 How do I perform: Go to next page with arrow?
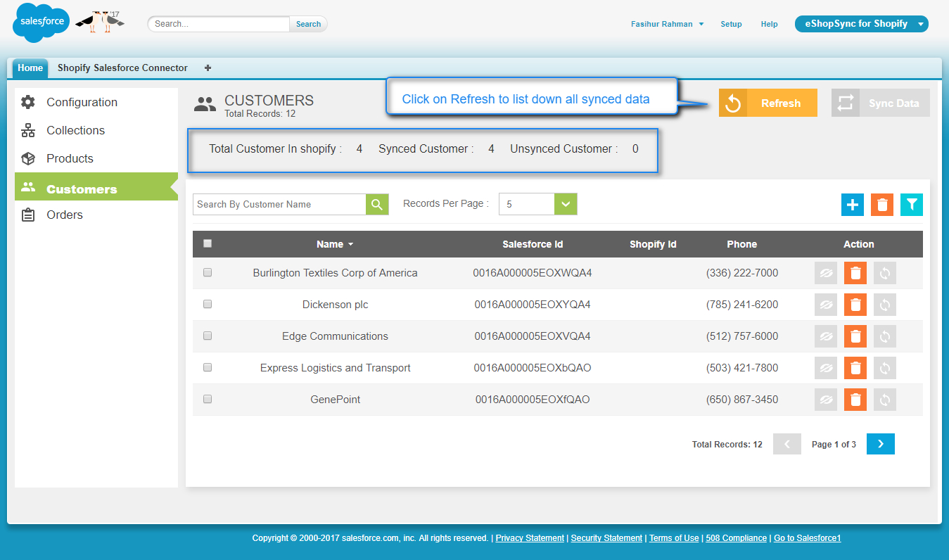pos(881,444)
